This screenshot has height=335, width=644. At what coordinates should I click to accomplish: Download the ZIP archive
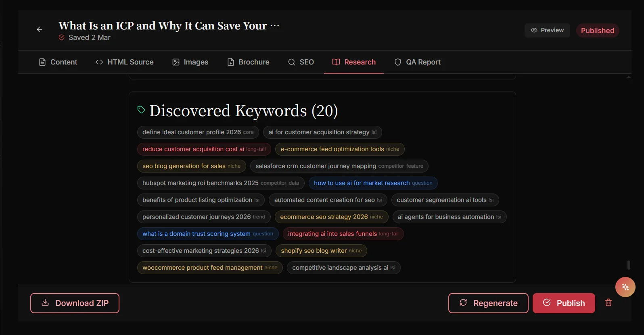click(75, 303)
